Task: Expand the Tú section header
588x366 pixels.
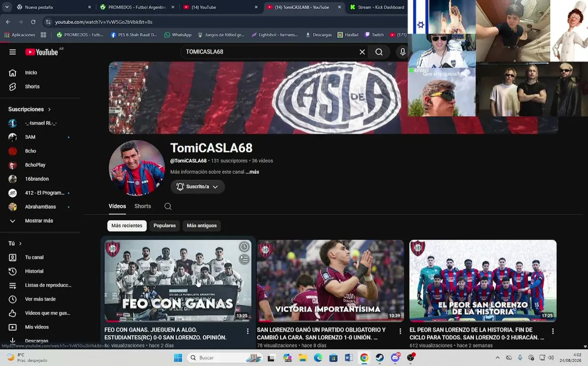Action: click(x=15, y=243)
